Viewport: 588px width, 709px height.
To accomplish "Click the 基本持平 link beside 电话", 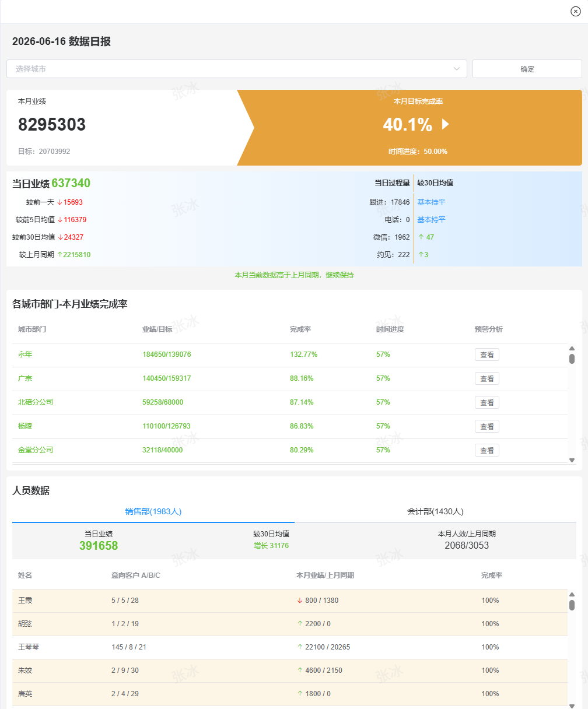I will [431, 220].
